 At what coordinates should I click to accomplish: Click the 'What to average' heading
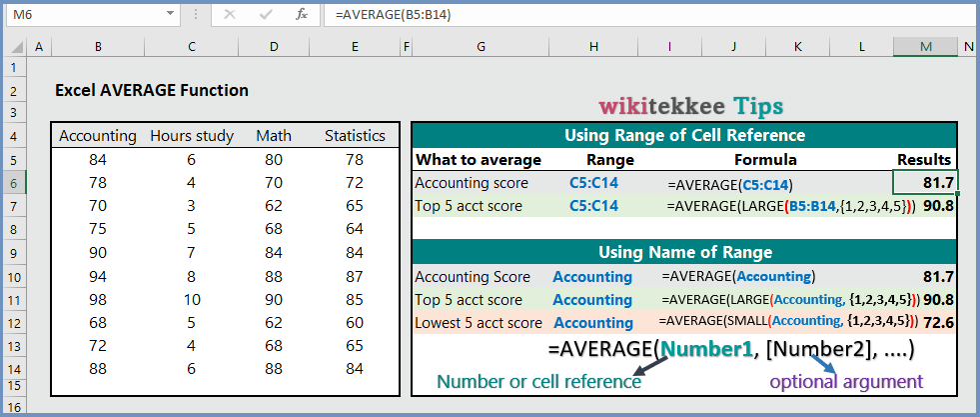(479, 160)
